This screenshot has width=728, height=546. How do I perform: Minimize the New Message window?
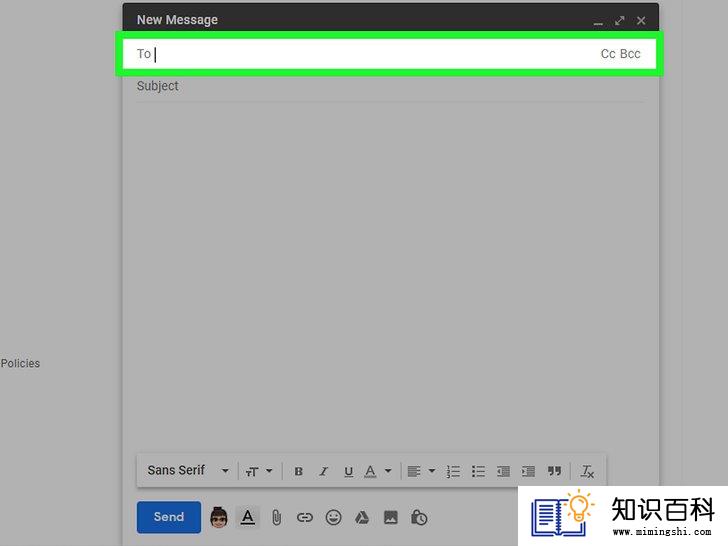598,21
